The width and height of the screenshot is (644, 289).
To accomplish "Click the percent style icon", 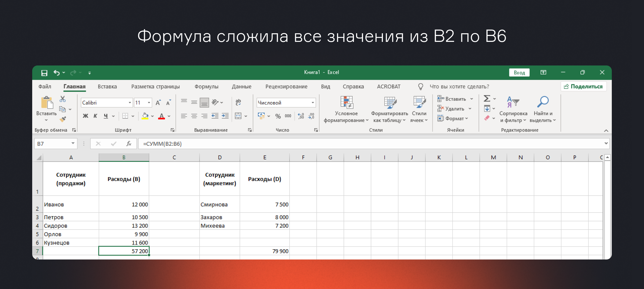I will point(278,116).
